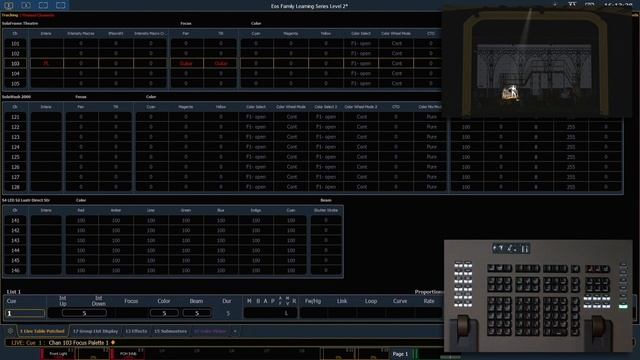
Task: Select the first monitor layout icon at top left
Action: click(9, 5)
